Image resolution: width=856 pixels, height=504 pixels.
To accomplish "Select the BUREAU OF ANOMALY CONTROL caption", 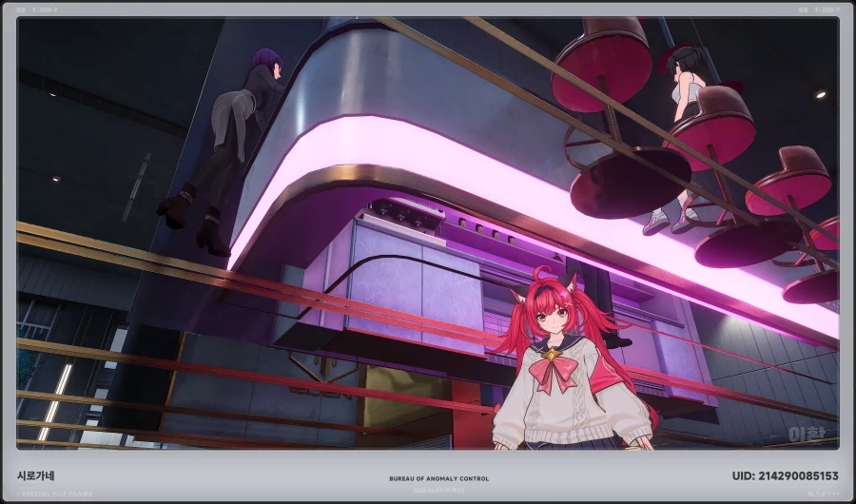I will 438,479.
